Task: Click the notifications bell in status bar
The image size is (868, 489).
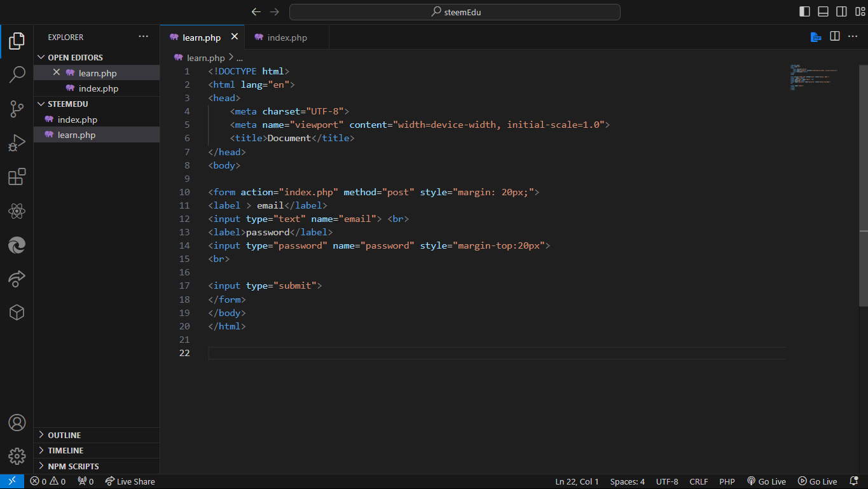Action: tap(853, 481)
